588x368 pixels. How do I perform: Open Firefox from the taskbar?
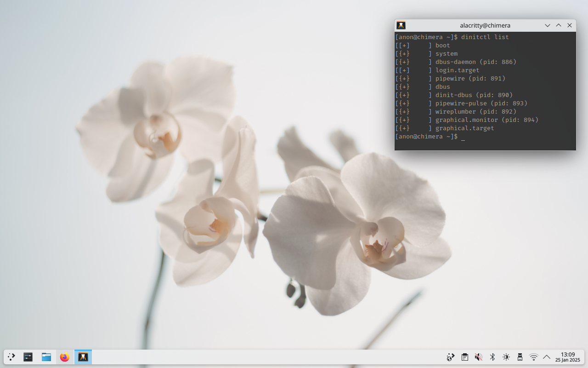(65, 357)
